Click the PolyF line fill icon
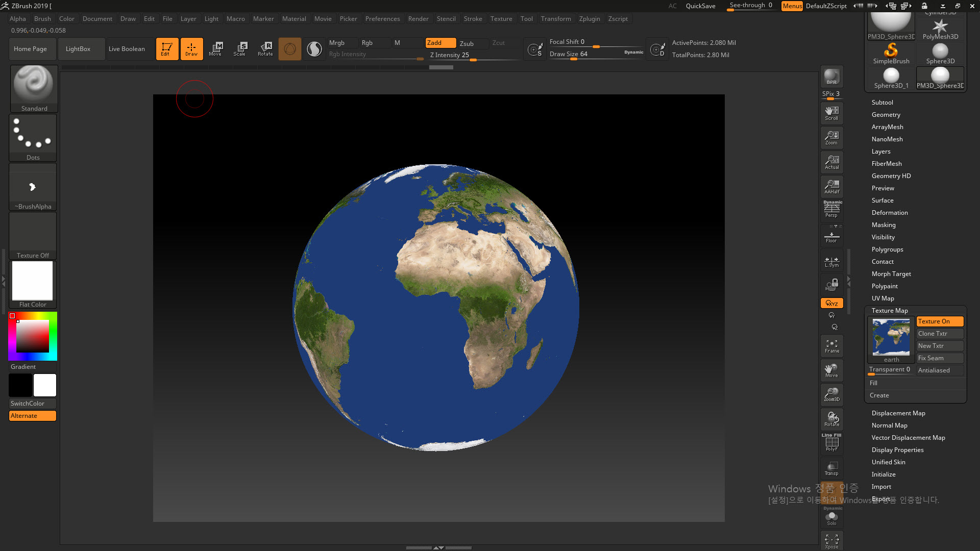980x551 pixels. coord(831,443)
